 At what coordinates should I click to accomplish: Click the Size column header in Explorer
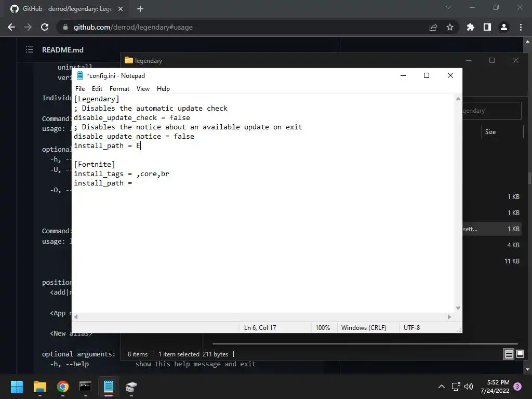(490, 132)
